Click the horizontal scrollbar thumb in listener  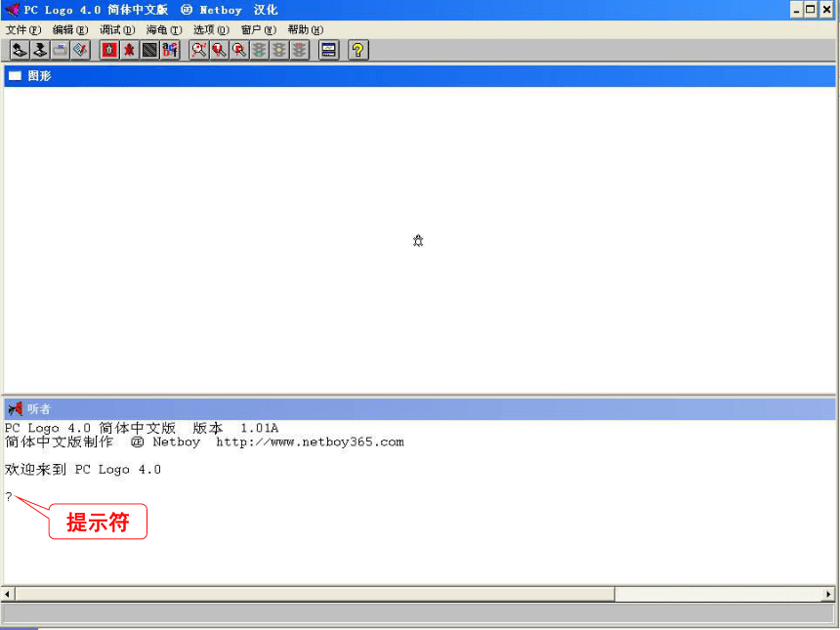coord(315,594)
